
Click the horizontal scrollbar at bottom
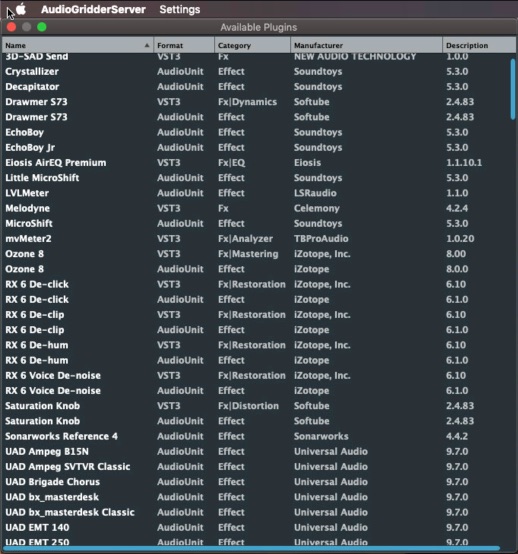[252, 549]
